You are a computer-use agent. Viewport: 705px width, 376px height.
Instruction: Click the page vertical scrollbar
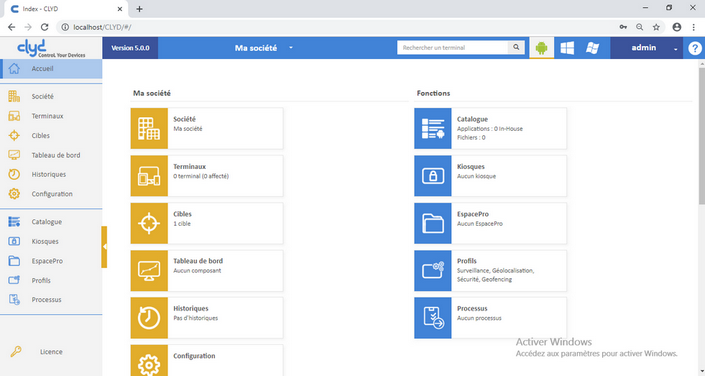click(701, 135)
